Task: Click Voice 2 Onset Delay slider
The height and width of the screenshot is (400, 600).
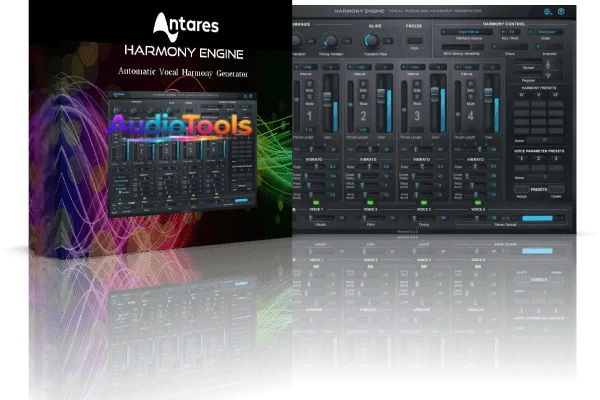Action: 368,176
